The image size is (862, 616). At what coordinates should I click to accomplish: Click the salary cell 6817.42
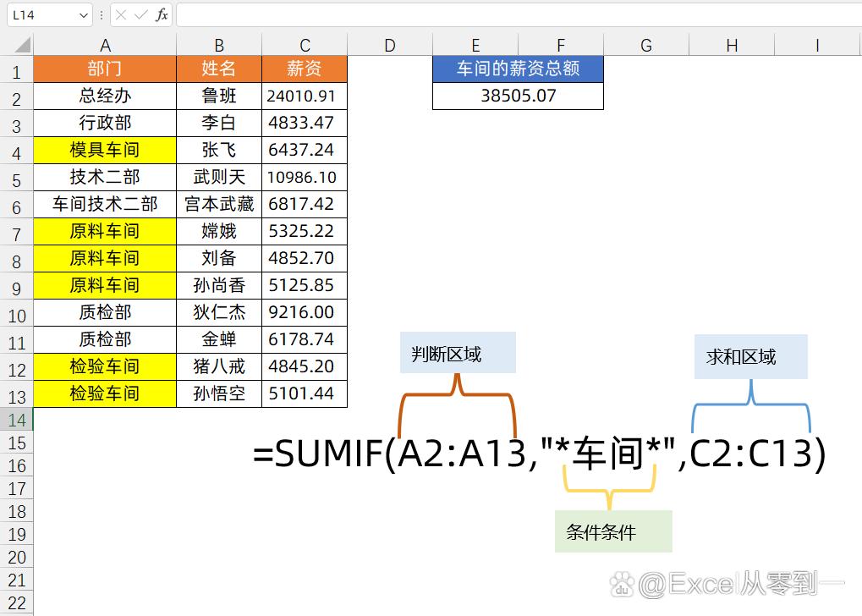click(305, 204)
